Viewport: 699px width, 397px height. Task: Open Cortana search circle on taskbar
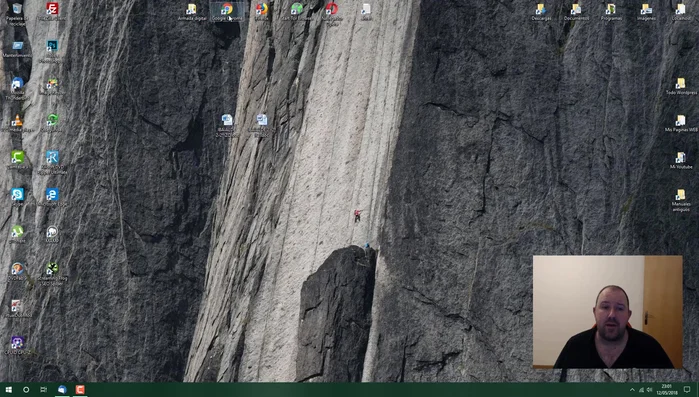pos(26,389)
